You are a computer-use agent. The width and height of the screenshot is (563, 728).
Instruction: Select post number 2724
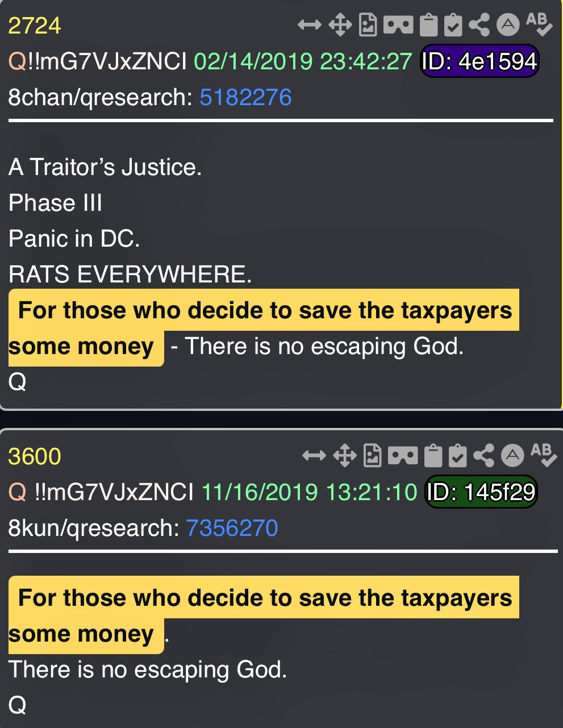tap(35, 26)
